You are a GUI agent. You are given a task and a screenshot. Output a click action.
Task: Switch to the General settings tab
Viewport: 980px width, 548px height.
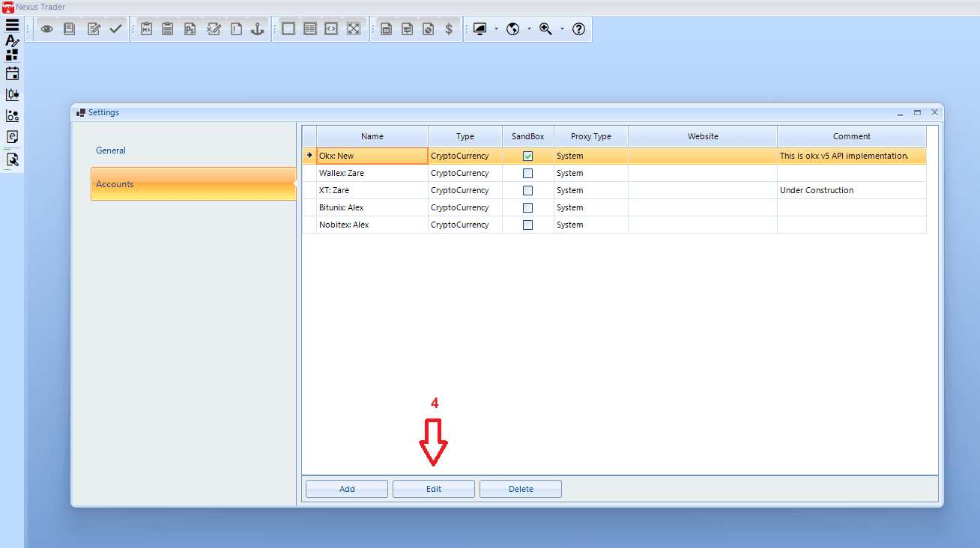111,150
